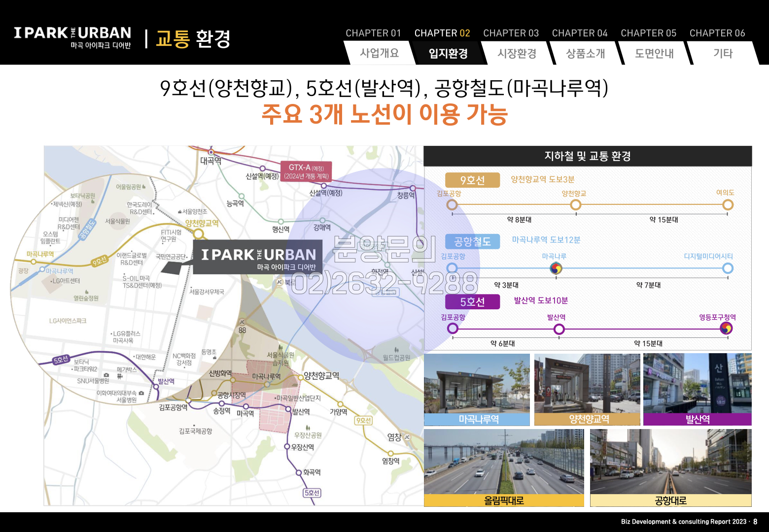The width and height of the screenshot is (769, 532).
Task: Click the dark IPARK THE URBAN label on the map
Action: (x=258, y=257)
